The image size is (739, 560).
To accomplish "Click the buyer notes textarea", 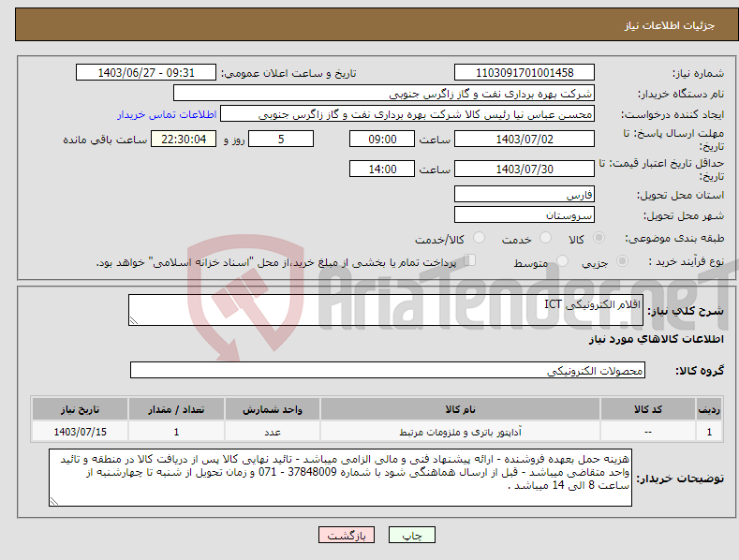I will click(x=340, y=478).
